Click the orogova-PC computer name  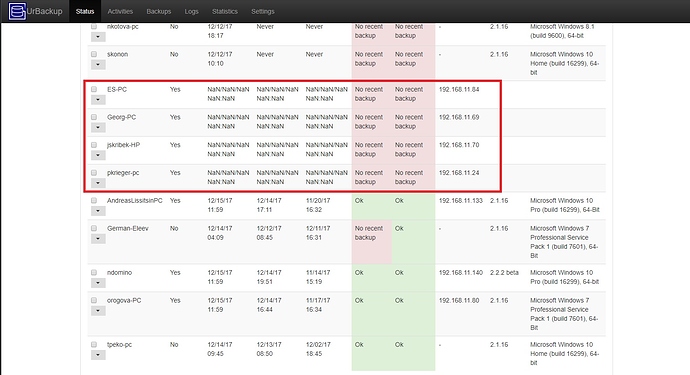124,300
